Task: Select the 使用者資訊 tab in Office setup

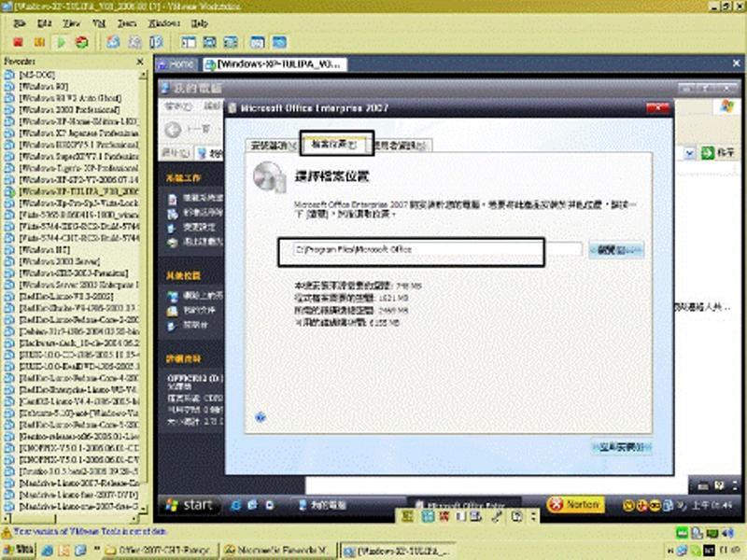Action: [401, 146]
